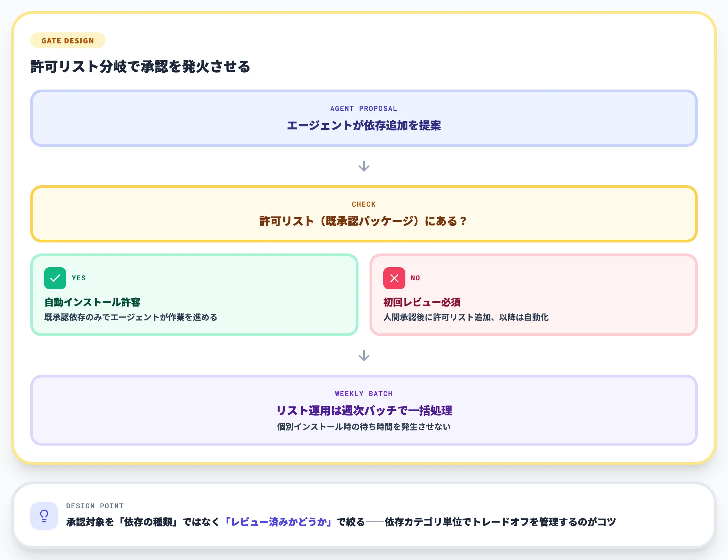Click the YES label text
728x560 pixels.
coord(79,278)
